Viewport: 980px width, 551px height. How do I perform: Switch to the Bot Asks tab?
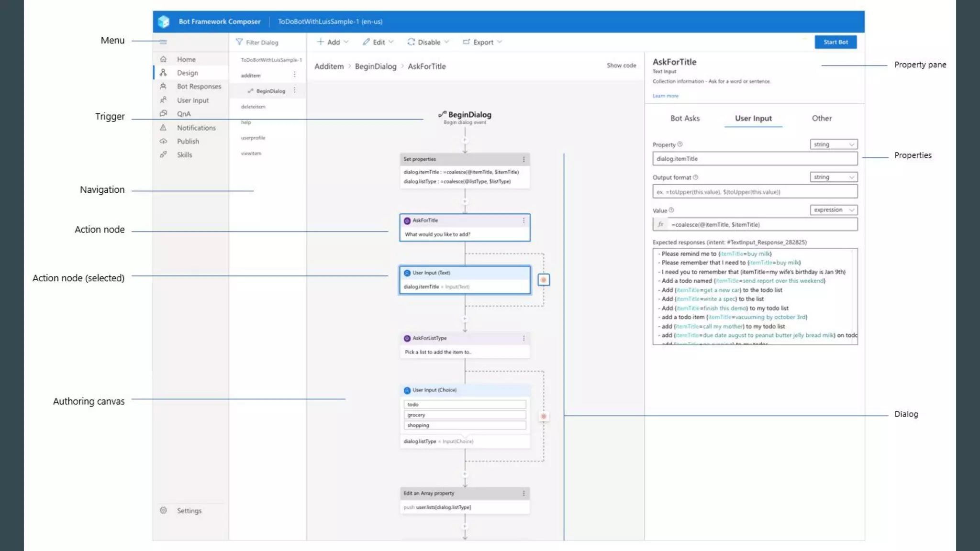[x=685, y=118]
